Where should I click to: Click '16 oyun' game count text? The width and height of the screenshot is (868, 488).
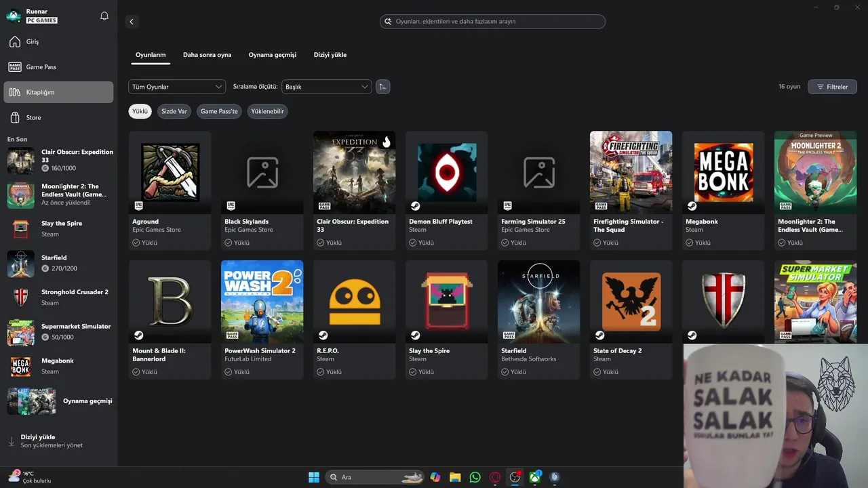[x=789, y=87]
